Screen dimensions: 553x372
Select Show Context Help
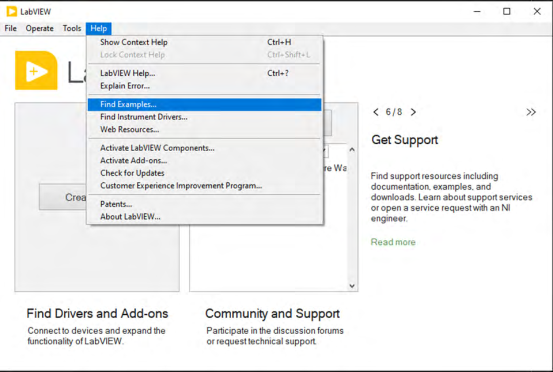205,42
